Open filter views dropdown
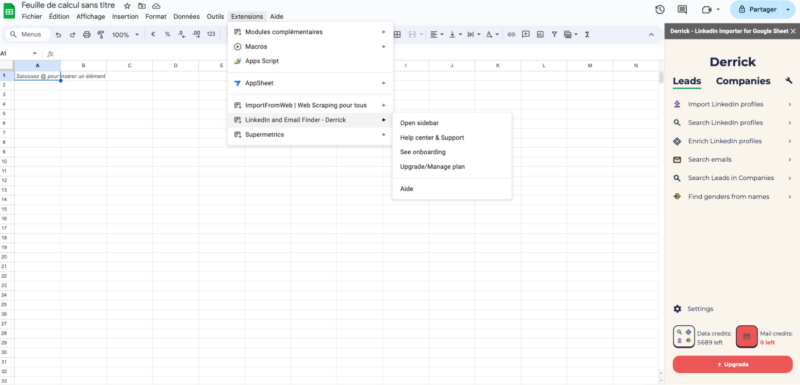Image resolution: width=800 pixels, height=385 pixels. [x=570, y=35]
